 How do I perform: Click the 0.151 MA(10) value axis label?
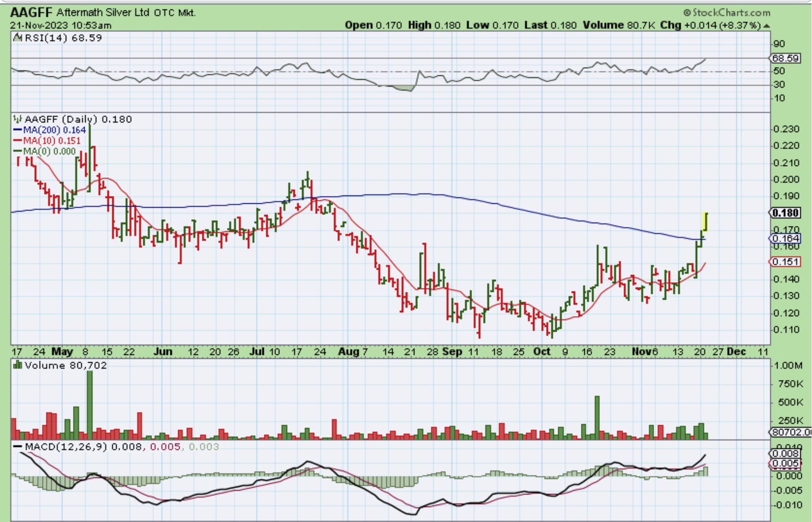coord(785,262)
